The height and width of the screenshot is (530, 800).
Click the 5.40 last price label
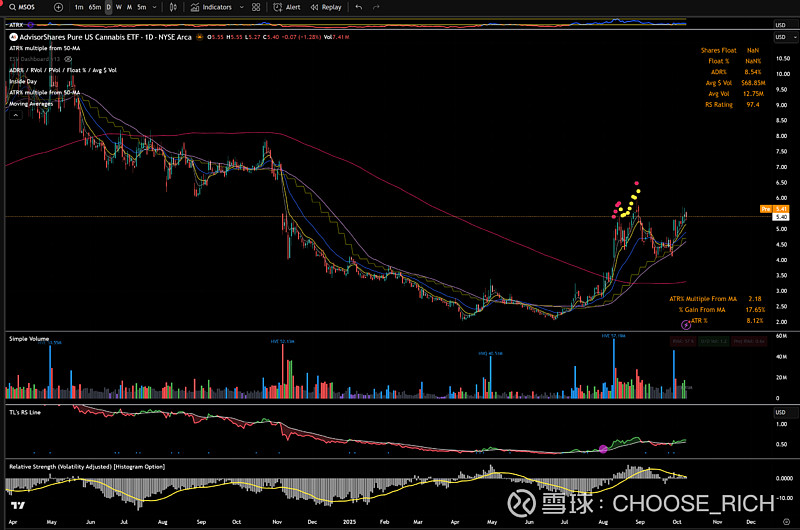(781, 217)
